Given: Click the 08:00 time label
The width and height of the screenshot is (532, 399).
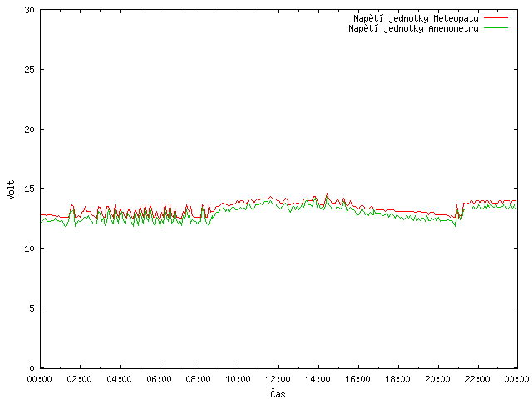Looking at the screenshot, I should pos(199,379).
